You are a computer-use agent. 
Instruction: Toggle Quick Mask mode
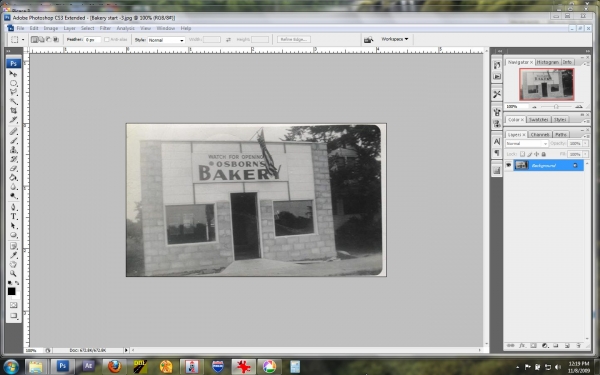click(13, 305)
